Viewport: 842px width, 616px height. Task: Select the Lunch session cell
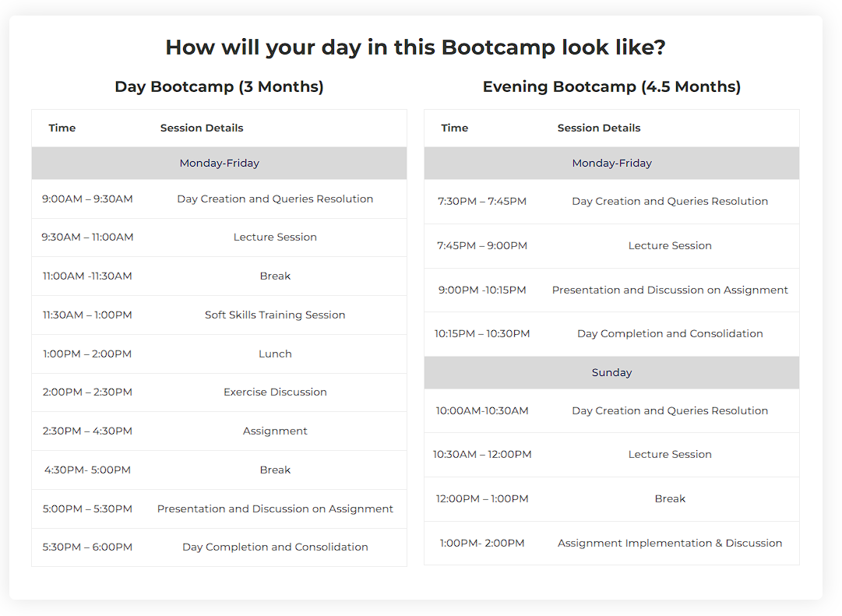coord(275,354)
